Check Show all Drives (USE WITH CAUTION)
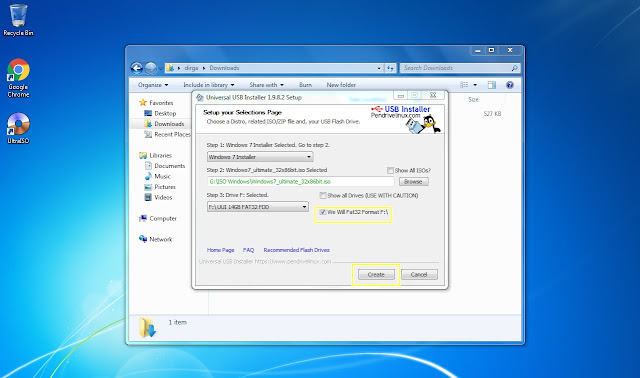 (323, 196)
